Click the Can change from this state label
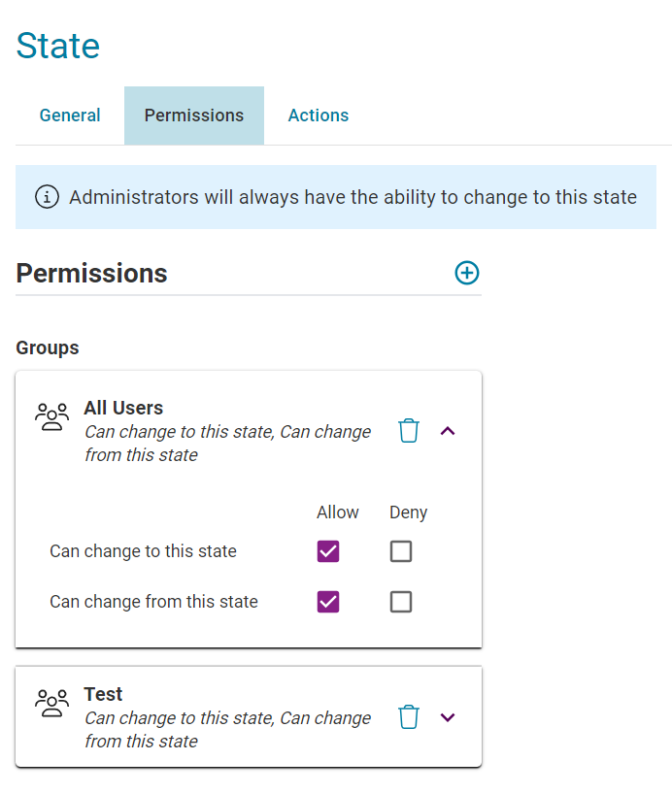This screenshot has height=794, width=672. pyautogui.click(x=153, y=602)
